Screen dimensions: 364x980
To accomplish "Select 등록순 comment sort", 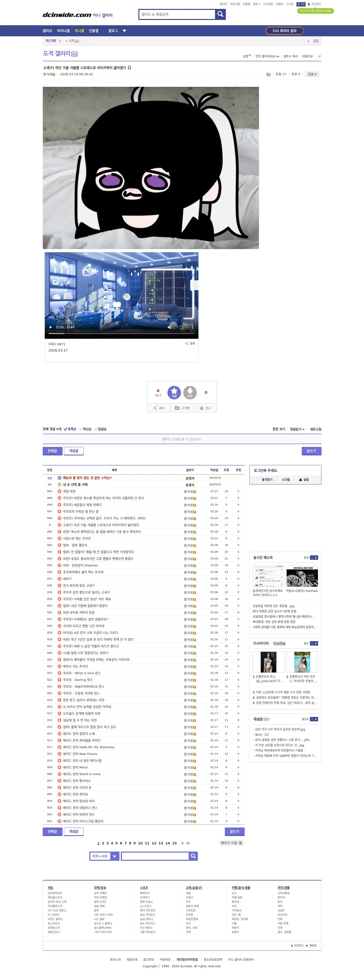I will pos(70,429).
